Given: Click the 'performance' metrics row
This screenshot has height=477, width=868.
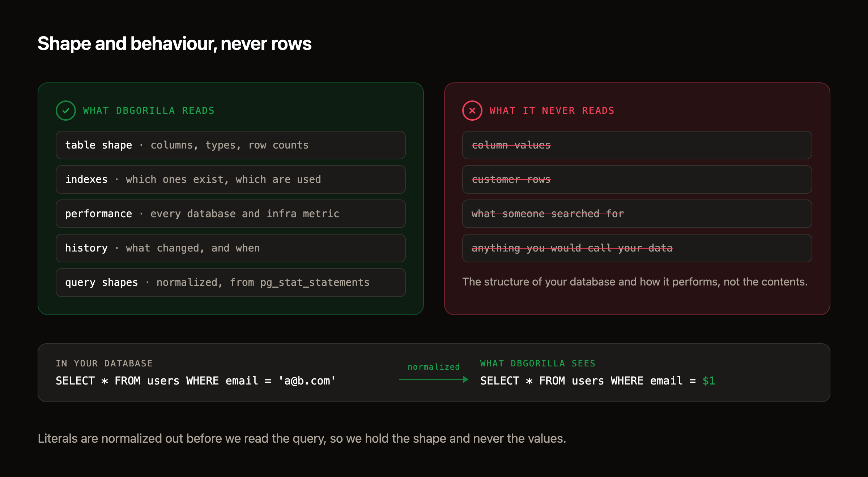Looking at the screenshot, I should click(x=231, y=214).
